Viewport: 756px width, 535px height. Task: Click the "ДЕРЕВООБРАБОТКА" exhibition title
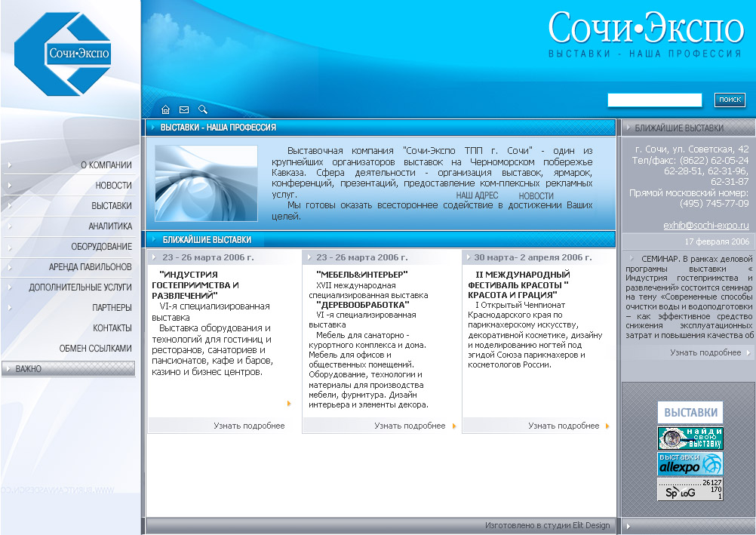click(363, 305)
